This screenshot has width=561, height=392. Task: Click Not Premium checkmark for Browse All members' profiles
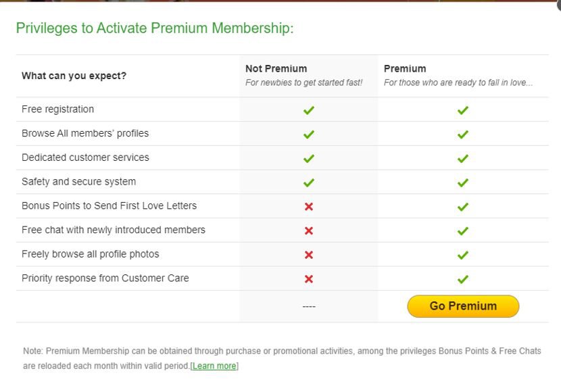point(309,134)
